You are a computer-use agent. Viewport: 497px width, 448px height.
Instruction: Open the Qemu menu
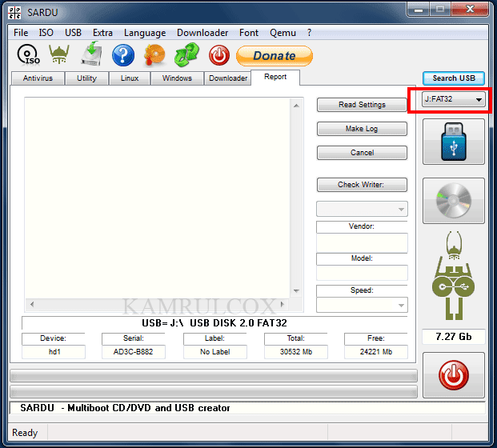(283, 33)
